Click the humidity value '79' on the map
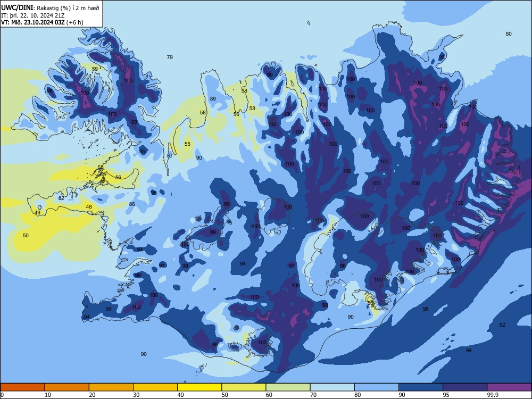The height and width of the screenshot is (399, 532). (170, 57)
